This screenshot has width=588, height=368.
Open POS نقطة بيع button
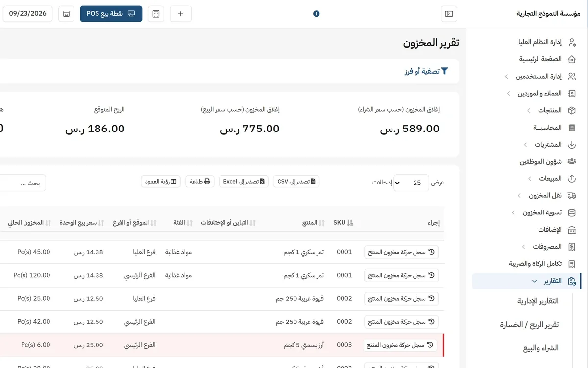[111, 14]
